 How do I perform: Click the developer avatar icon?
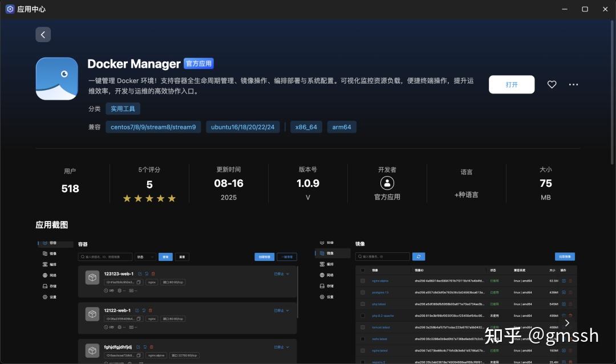pos(387,183)
